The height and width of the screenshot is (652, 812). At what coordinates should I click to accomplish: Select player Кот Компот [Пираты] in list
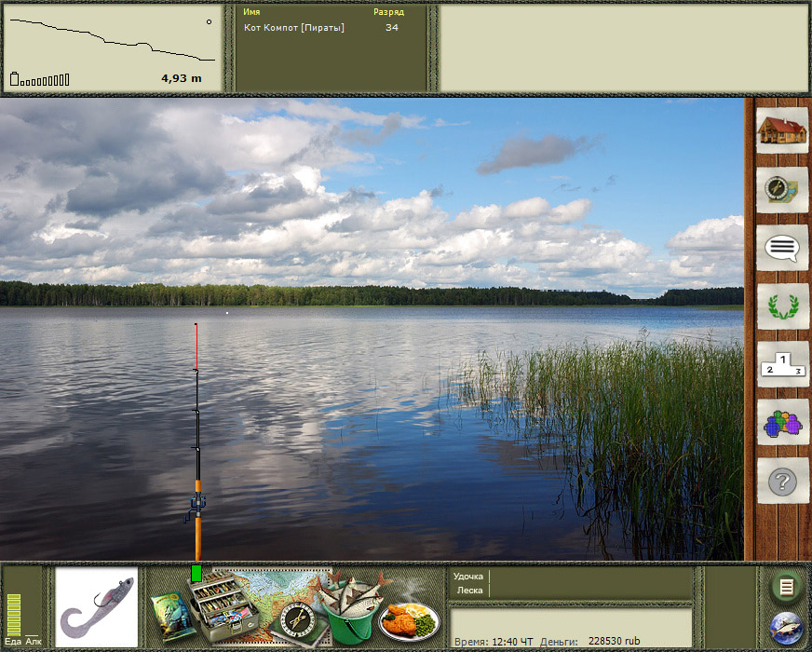(294, 28)
